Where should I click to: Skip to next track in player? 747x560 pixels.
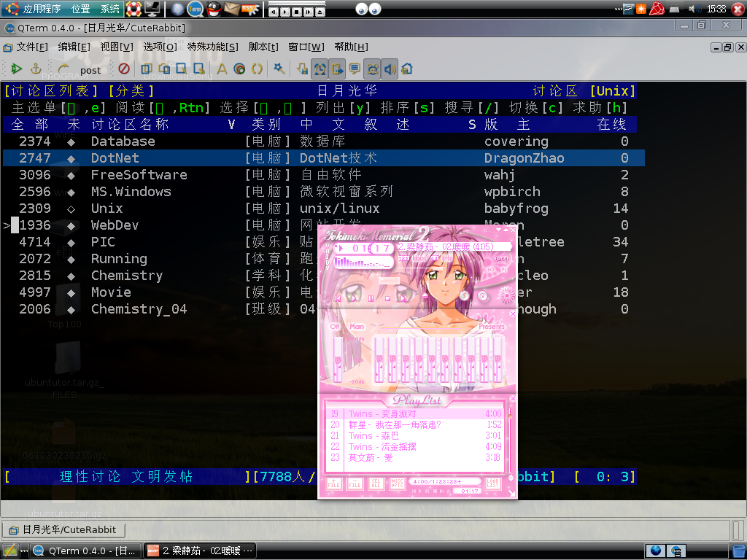403,298
